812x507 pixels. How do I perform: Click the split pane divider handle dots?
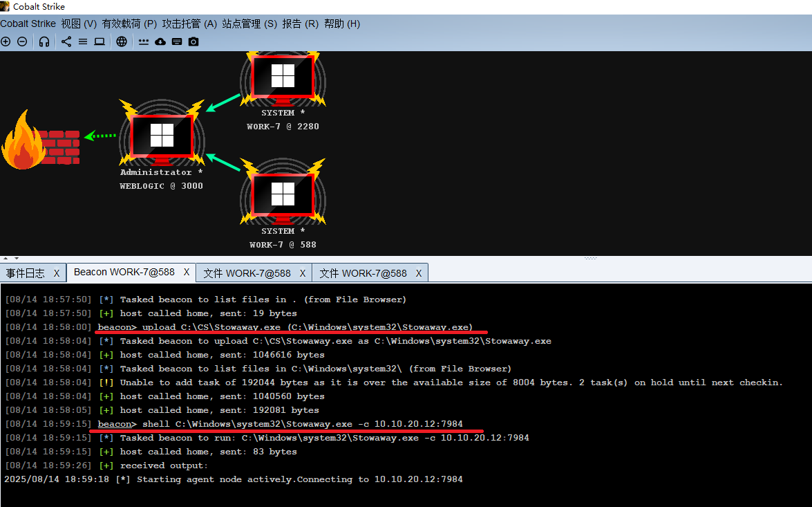(590, 257)
